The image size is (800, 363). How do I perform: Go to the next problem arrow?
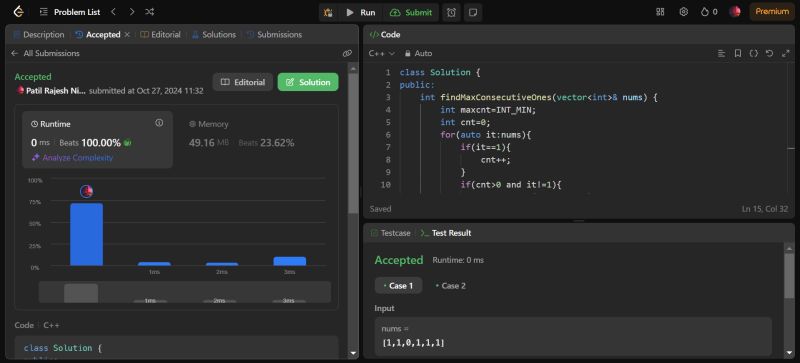[132, 12]
